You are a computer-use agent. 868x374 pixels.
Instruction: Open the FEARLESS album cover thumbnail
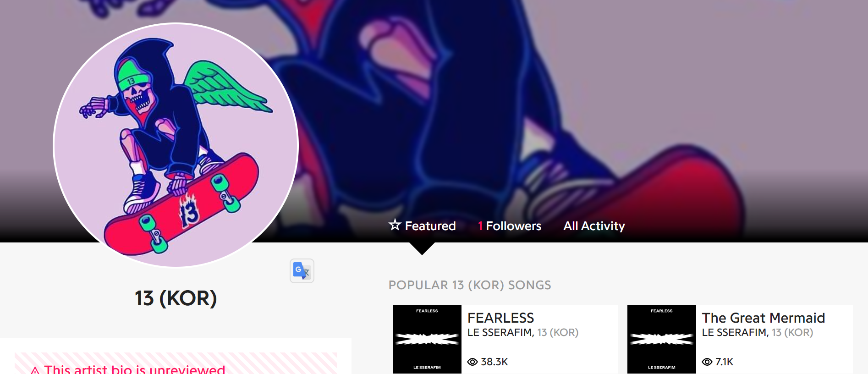[427, 339]
